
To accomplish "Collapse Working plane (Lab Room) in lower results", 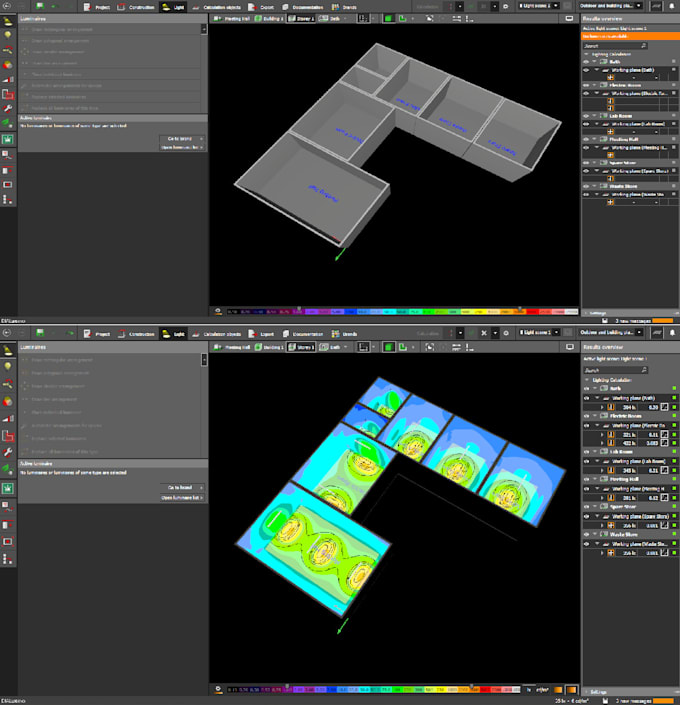I will (x=597, y=461).
